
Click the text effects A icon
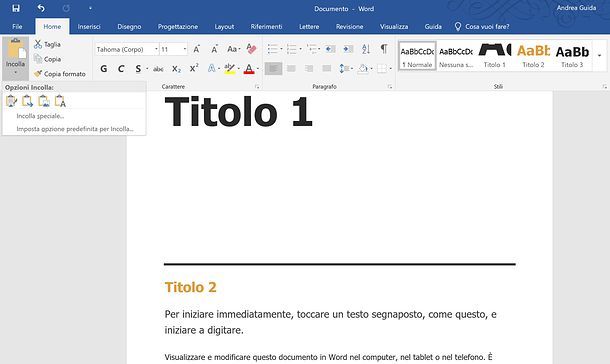211,69
